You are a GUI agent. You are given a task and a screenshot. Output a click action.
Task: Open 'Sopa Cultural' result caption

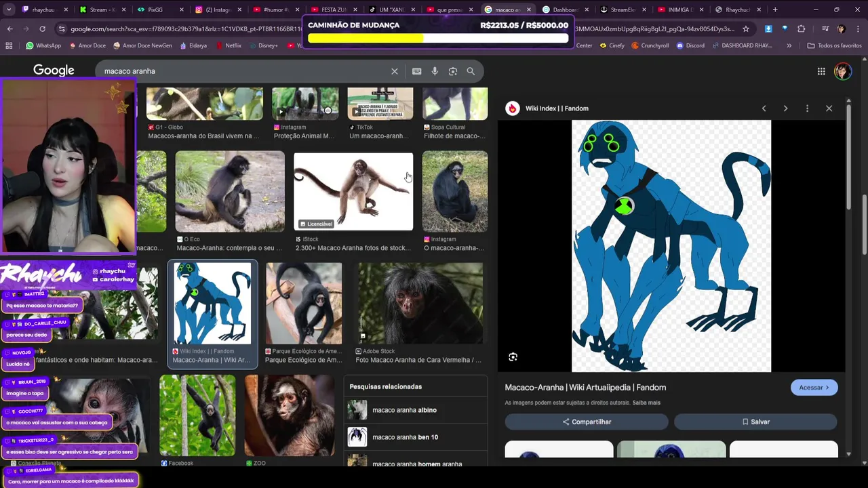point(454,131)
